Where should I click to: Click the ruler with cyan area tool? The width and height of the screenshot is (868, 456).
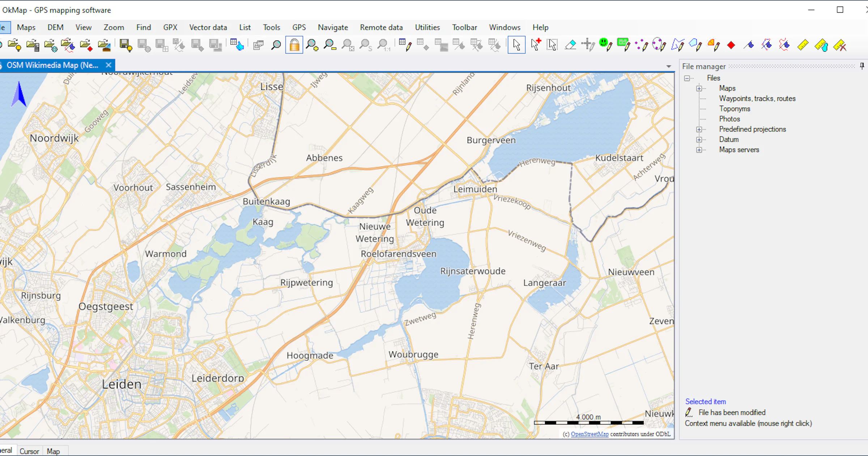[x=821, y=45]
